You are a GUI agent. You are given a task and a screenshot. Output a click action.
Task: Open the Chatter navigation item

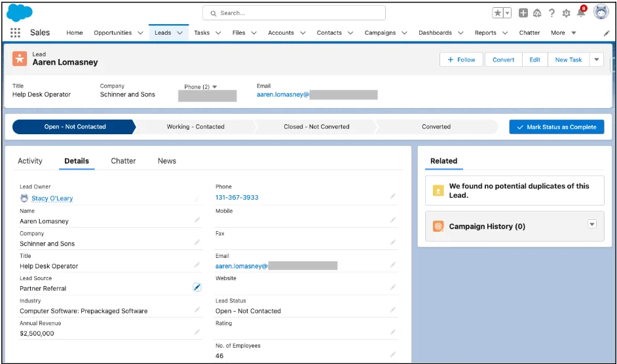click(529, 33)
